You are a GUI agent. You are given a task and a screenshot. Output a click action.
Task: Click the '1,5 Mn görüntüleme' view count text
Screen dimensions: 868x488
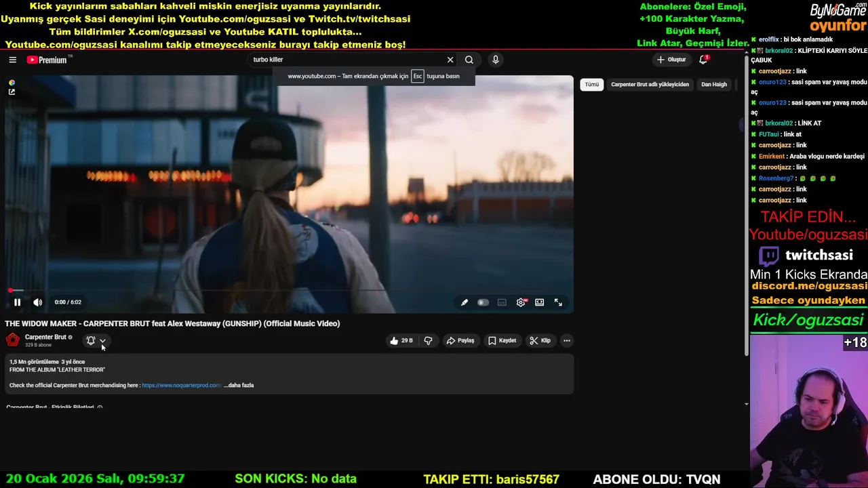[x=34, y=362]
